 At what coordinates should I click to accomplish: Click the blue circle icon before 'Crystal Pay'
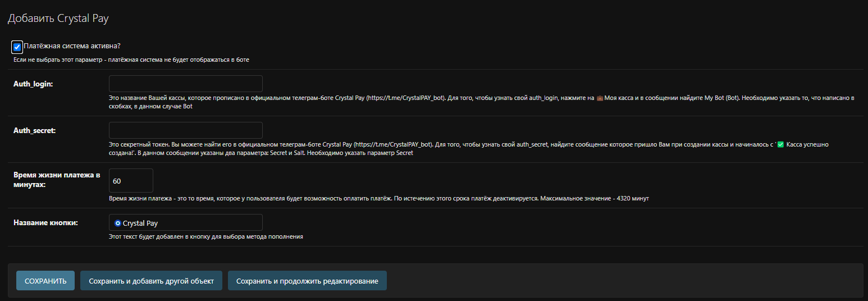tap(117, 223)
